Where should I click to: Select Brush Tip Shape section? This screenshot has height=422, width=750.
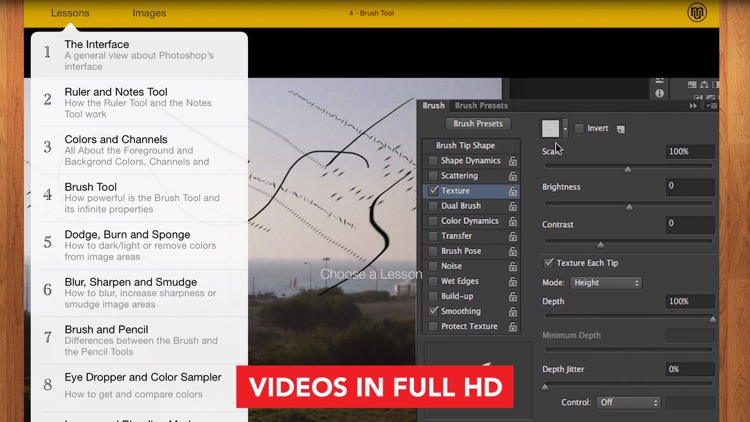(465, 145)
